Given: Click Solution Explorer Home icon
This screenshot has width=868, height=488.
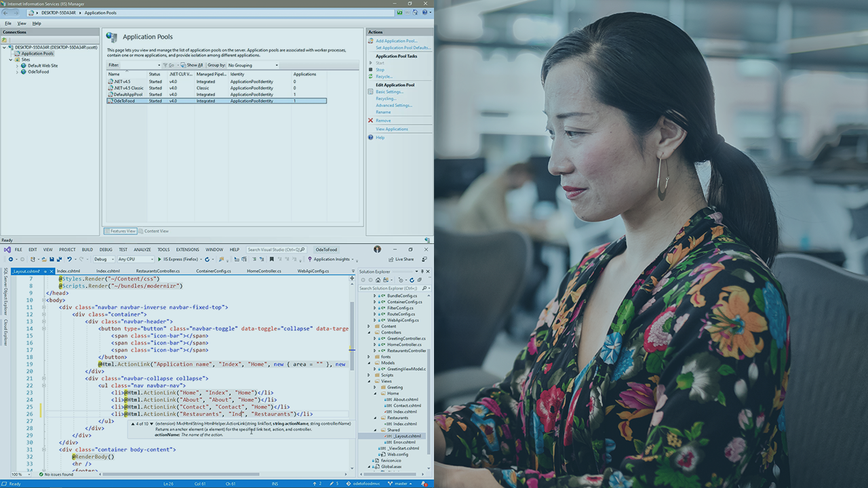Looking at the screenshot, I should (376, 280).
